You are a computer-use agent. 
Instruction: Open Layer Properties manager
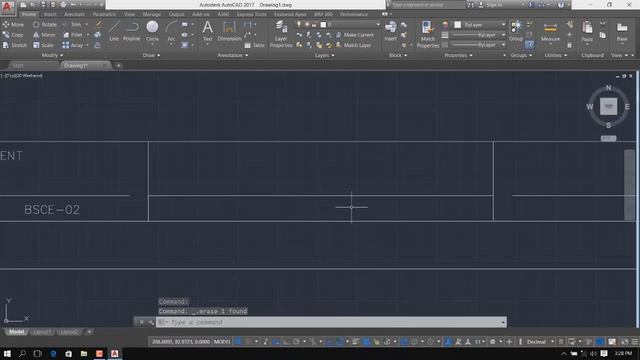pos(281,34)
